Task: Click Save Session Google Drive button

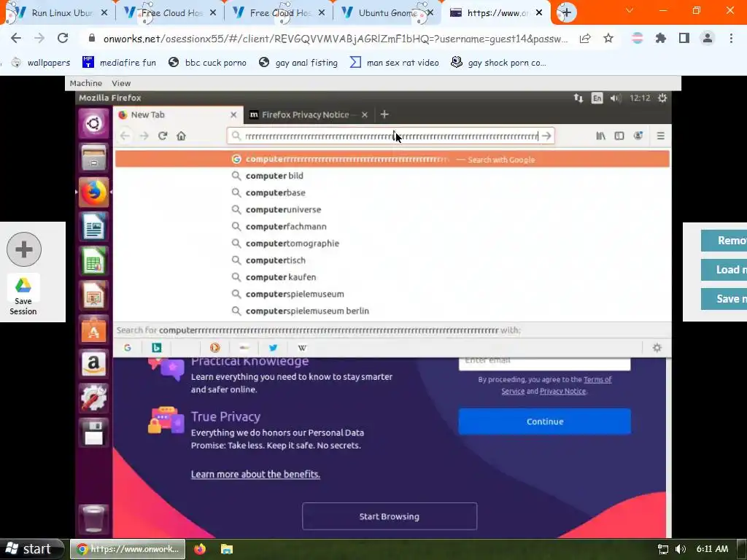Action: tap(23, 296)
